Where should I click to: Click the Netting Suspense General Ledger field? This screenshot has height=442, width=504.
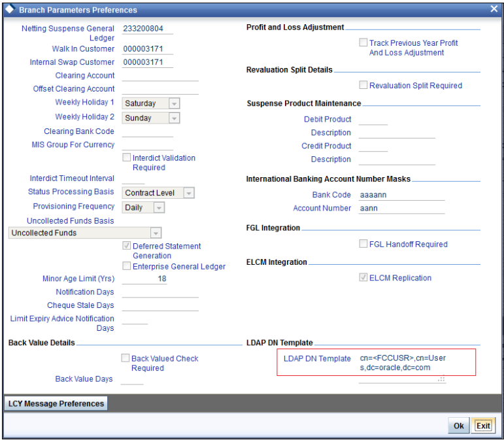pyautogui.click(x=148, y=29)
